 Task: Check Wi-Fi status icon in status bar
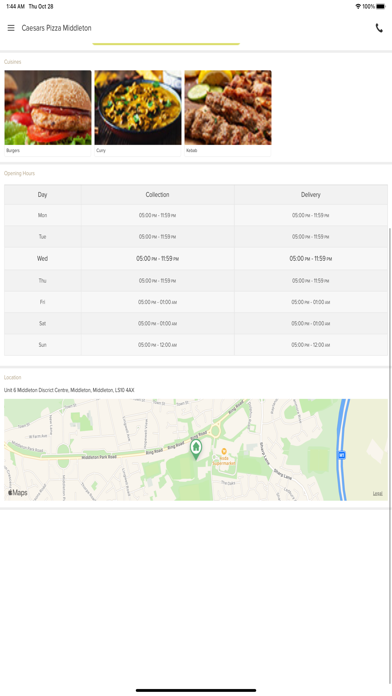(358, 7)
